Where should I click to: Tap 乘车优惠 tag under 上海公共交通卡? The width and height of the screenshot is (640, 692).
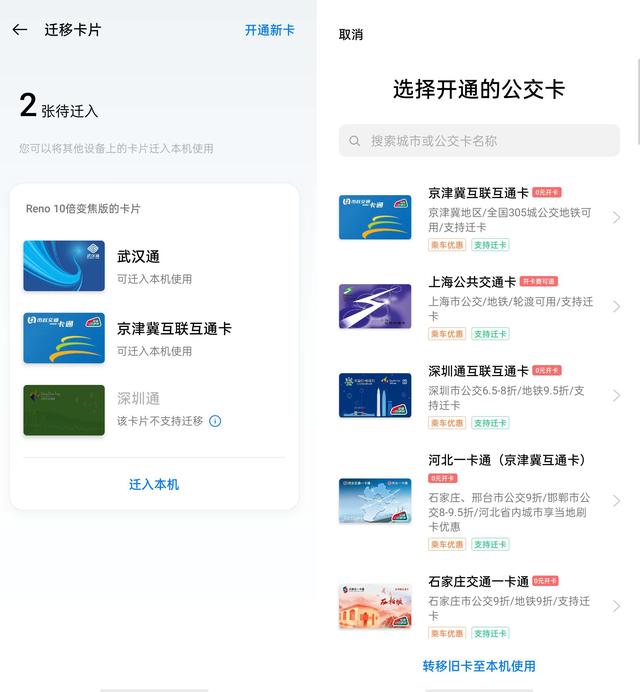[447, 334]
